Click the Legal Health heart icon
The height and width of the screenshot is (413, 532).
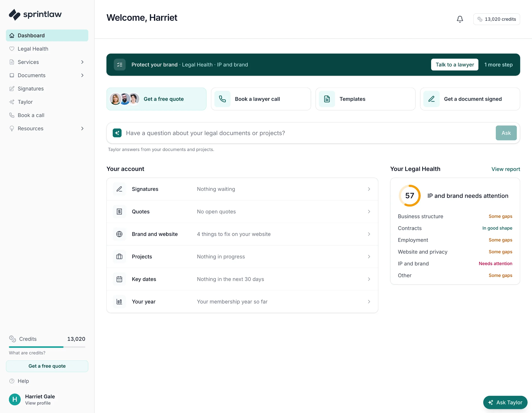tap(12, 49)
